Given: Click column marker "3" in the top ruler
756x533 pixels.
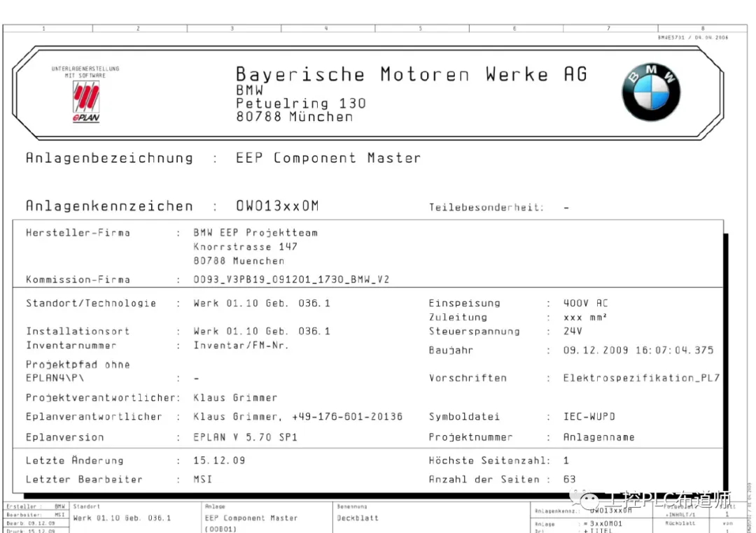Looking at the screenshot, I should pos(232,29).
